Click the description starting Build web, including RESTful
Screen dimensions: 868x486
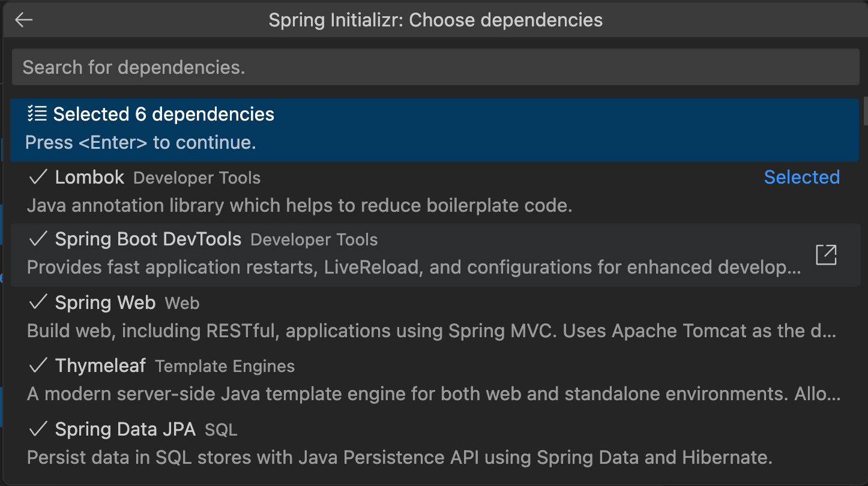tap(432, 331)
